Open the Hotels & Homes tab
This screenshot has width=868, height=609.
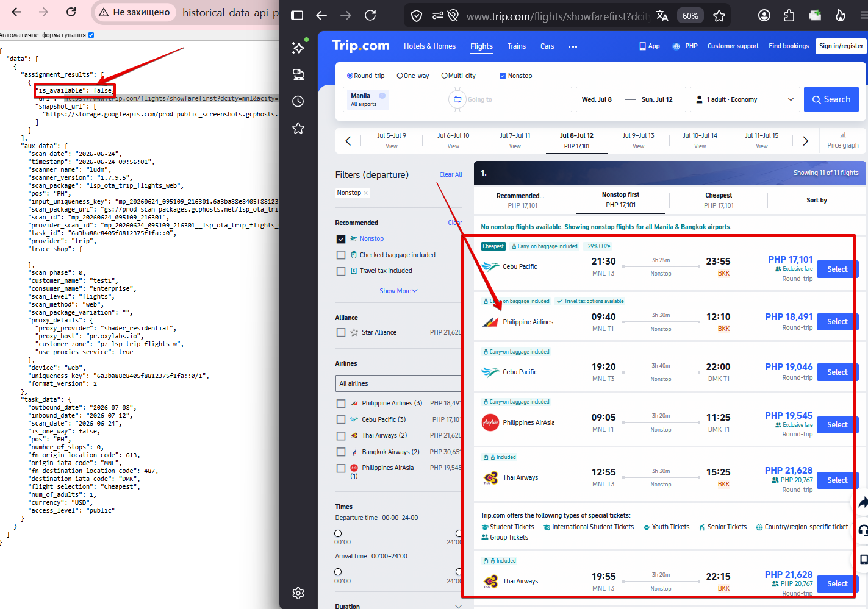click(x=429, y=46)
